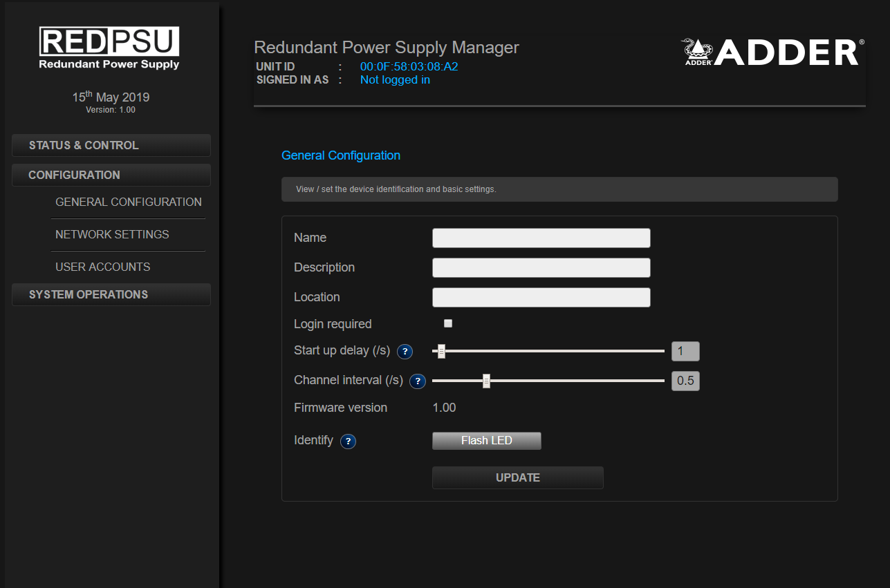This screenshot has height=588, width=890.
Task: Click the Channel interval slider handle
Action: (486, 381)
